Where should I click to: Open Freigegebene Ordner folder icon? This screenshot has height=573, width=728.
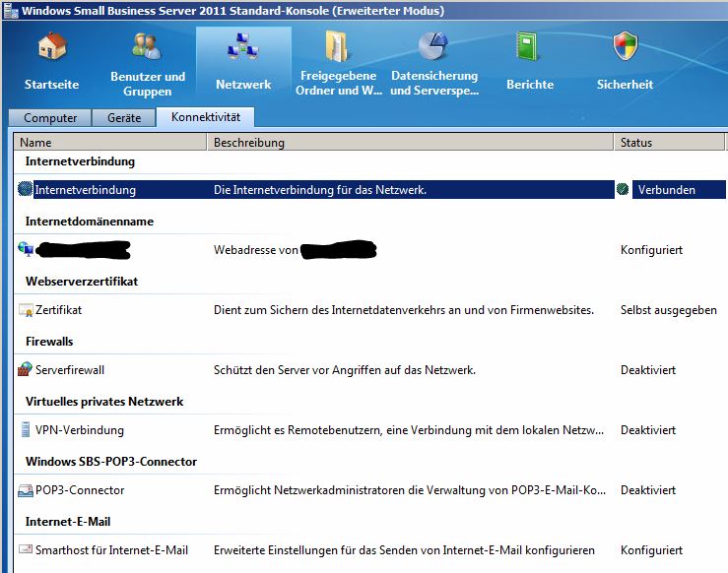(338, 45)
